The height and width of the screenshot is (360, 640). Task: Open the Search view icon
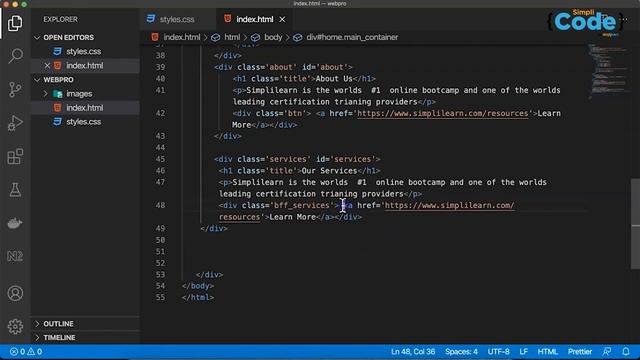tap(15, 56)
